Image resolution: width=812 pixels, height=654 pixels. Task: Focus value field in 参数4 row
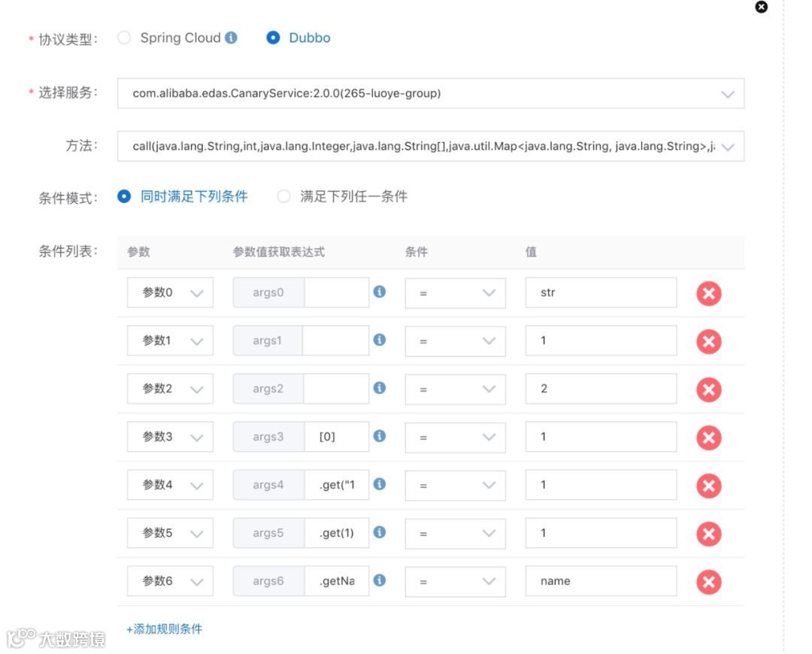tap(601, 486)
